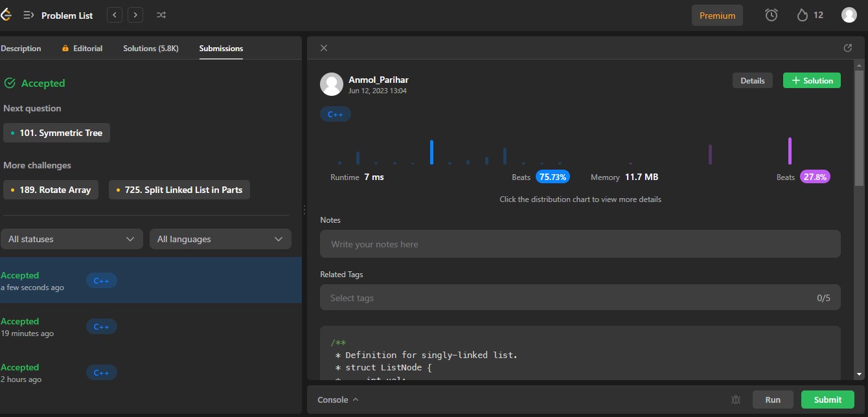
Task: Open the Problem List panel
Action: (x=58, y=15)
